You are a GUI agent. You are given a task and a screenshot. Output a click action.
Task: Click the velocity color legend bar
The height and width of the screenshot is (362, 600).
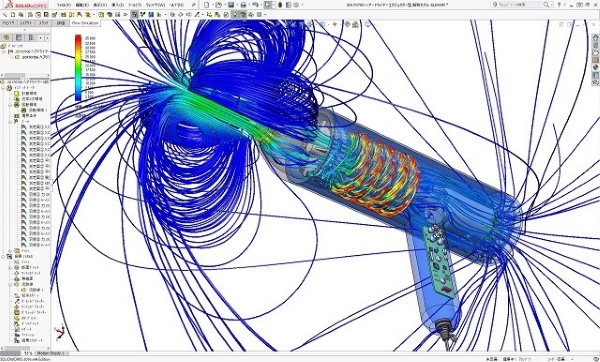78,68
